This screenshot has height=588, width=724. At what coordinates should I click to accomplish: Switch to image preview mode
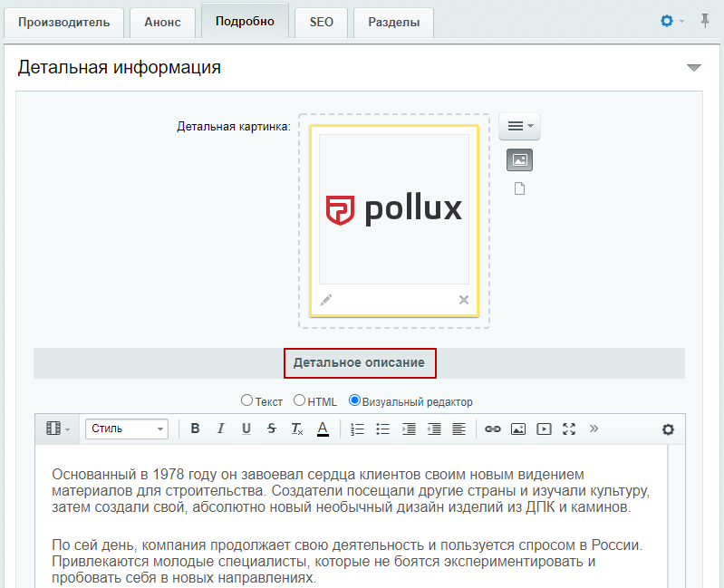519,160
